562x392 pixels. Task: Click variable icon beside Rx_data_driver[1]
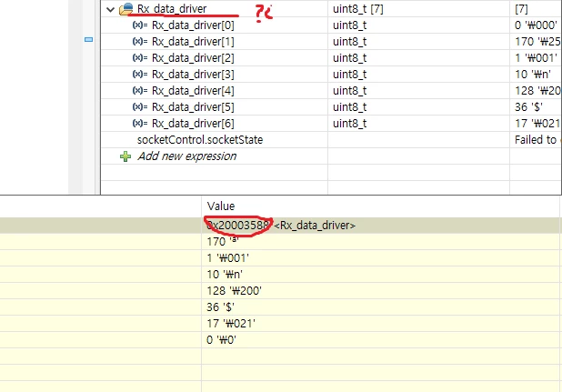(140, 42)
